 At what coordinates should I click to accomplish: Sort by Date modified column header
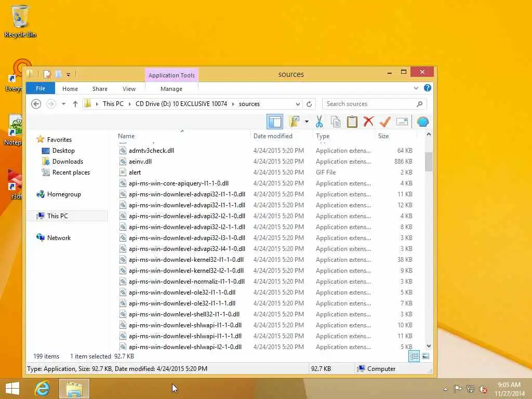point(273,136)
